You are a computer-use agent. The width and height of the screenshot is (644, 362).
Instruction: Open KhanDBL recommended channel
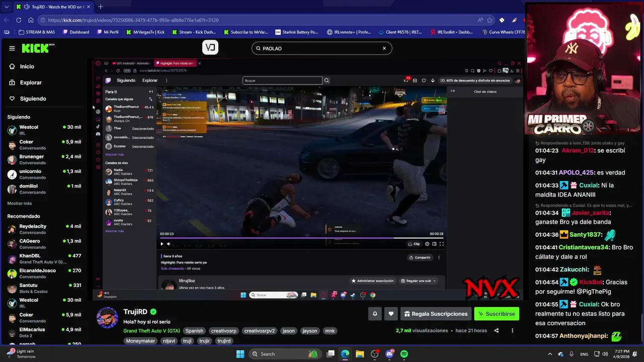44,258
